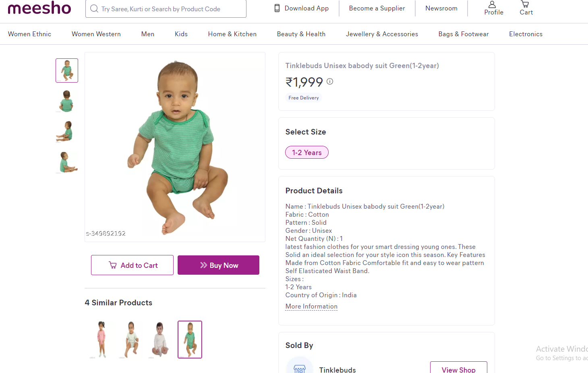This screenshot has width=588, height=373.
Task: Click the View Shop button
Action: click(458, 369)
